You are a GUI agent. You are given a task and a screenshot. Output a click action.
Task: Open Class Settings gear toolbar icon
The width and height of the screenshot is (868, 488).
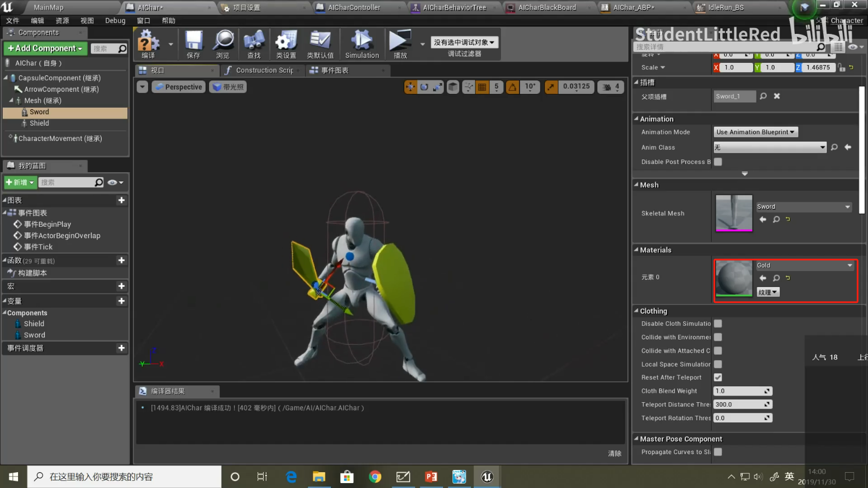[x=286, y=44]
